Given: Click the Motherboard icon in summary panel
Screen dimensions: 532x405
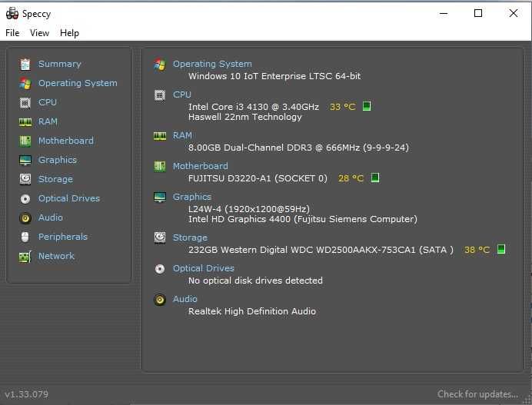Looking at the screenshot, I should click(x=160, y=166).
